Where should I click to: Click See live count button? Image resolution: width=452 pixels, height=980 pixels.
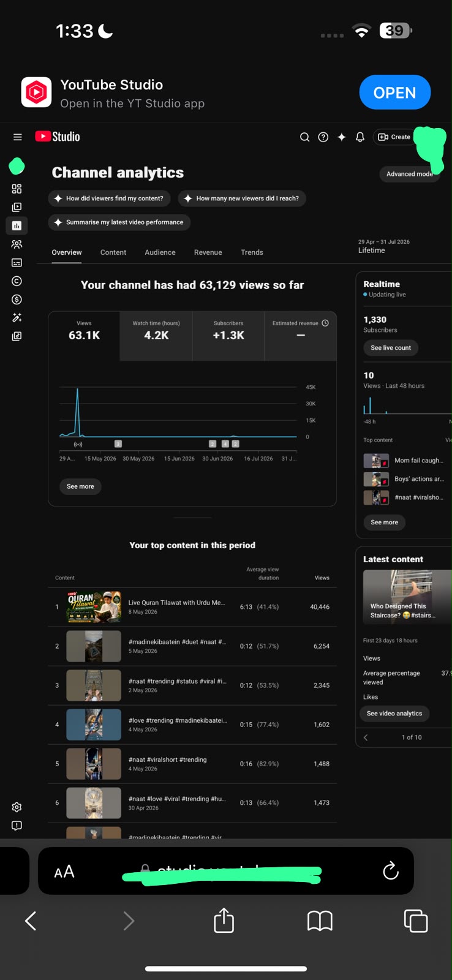click(391, 348)
